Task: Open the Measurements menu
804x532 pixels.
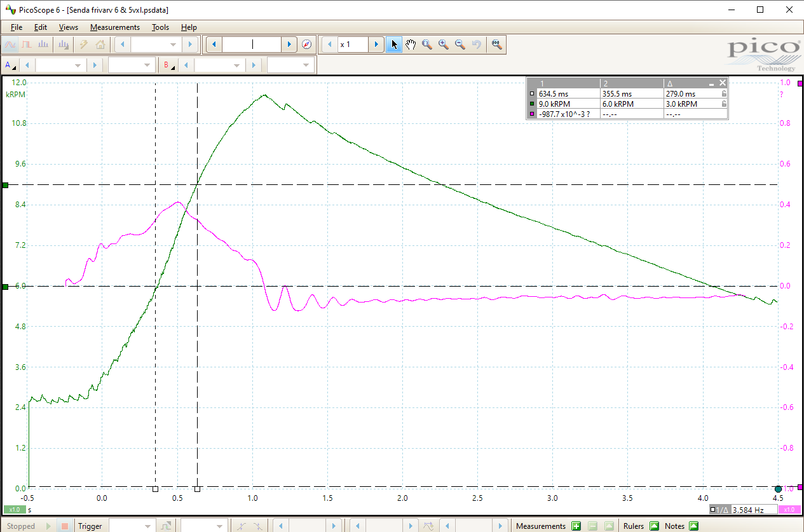Action: pos(114,27)
